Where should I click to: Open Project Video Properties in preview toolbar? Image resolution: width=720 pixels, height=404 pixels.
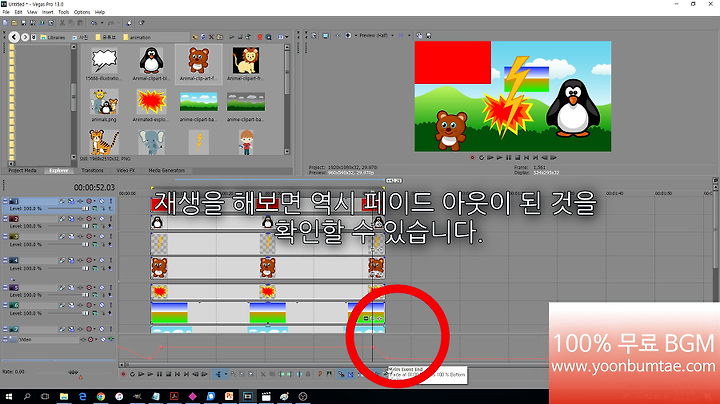(315, 35)
